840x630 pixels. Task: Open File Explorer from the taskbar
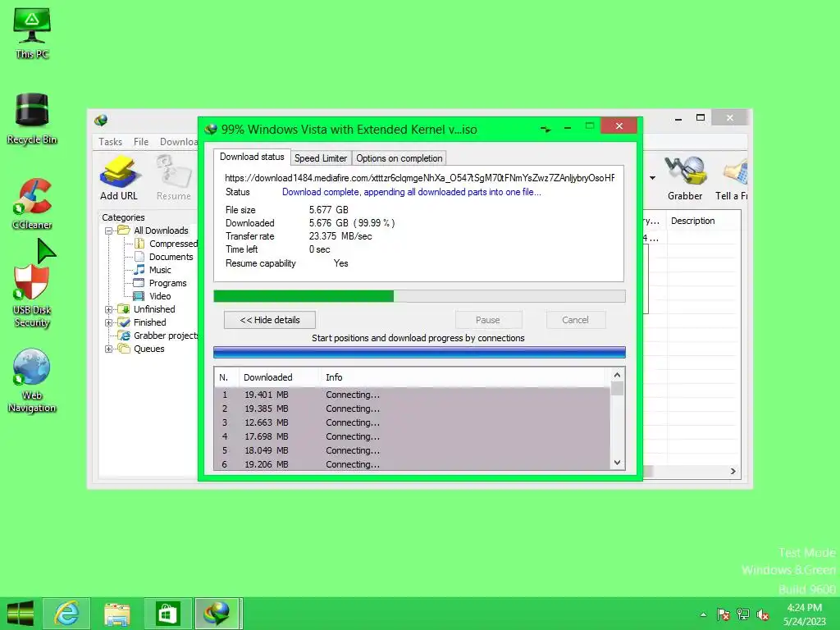116,614
